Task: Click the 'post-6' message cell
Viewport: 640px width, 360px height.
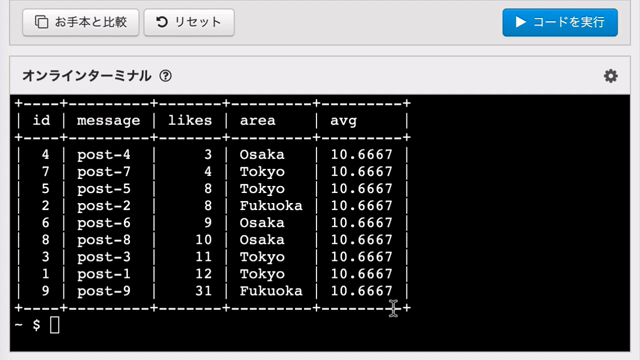Action: click(x=104, y=223)
